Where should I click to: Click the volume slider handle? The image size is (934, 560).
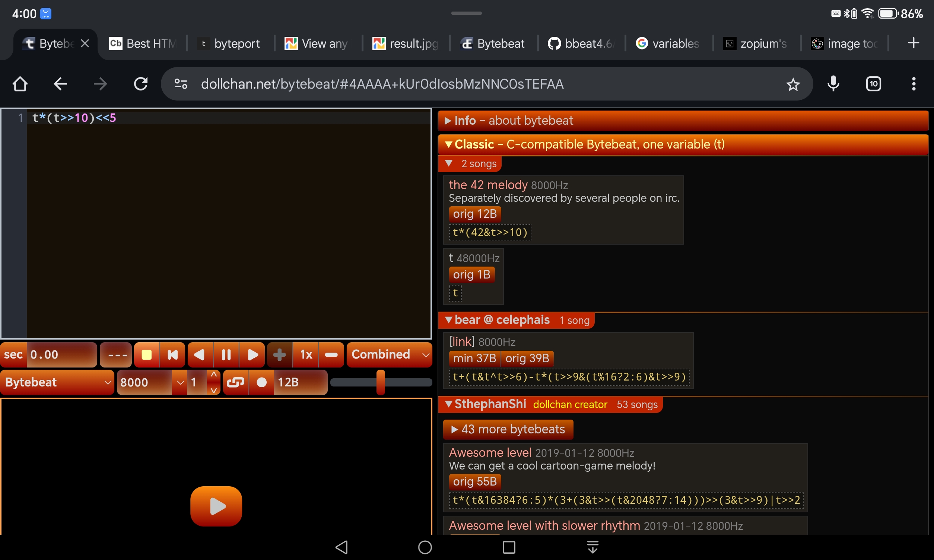pyautogui.click(x=380, y=382)
